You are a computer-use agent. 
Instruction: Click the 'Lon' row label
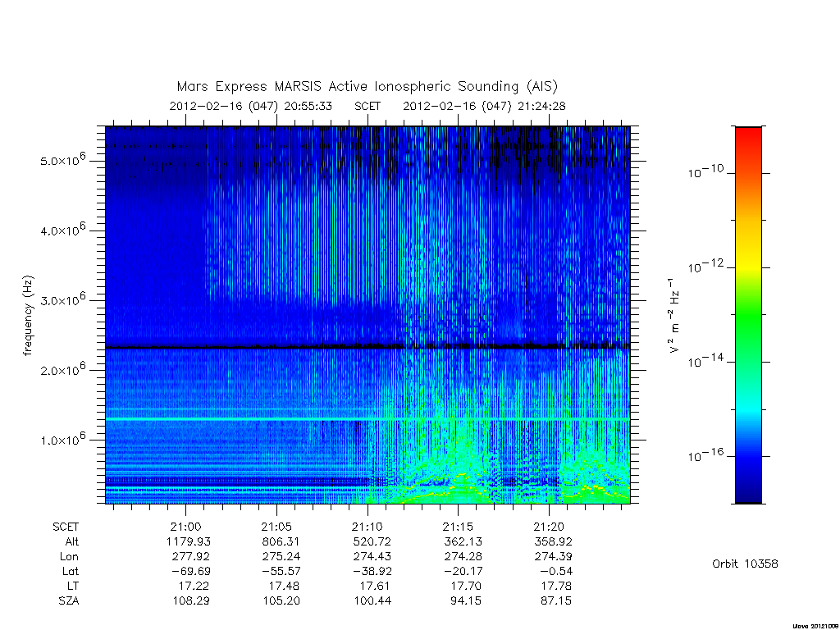pyautogui.click(x=69, y=557)
